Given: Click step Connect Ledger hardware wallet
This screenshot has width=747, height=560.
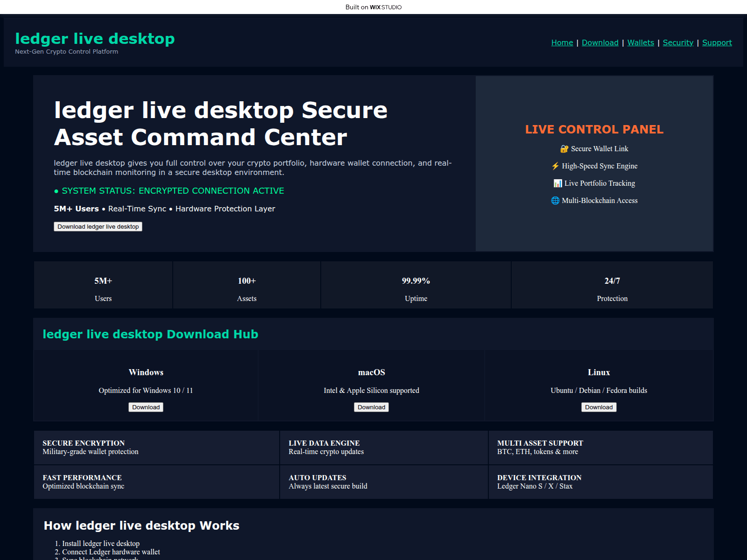Looking at the screenshot, I should point(111,552).
